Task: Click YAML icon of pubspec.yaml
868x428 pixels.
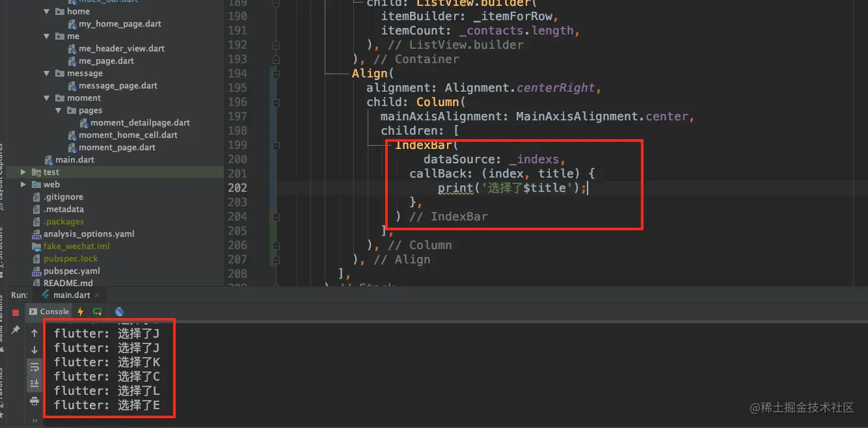Action: (36, 271)
